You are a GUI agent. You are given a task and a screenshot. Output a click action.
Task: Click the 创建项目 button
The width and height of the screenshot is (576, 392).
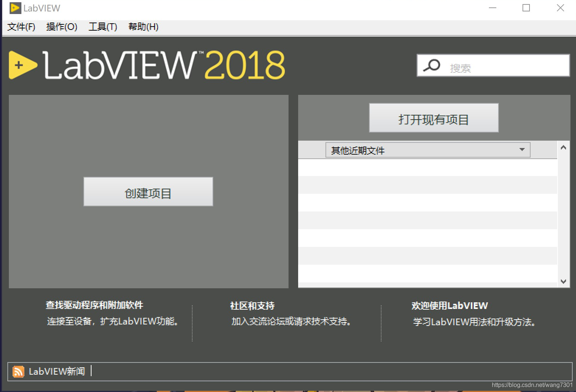pyautogui.click(x=148, y=192)
